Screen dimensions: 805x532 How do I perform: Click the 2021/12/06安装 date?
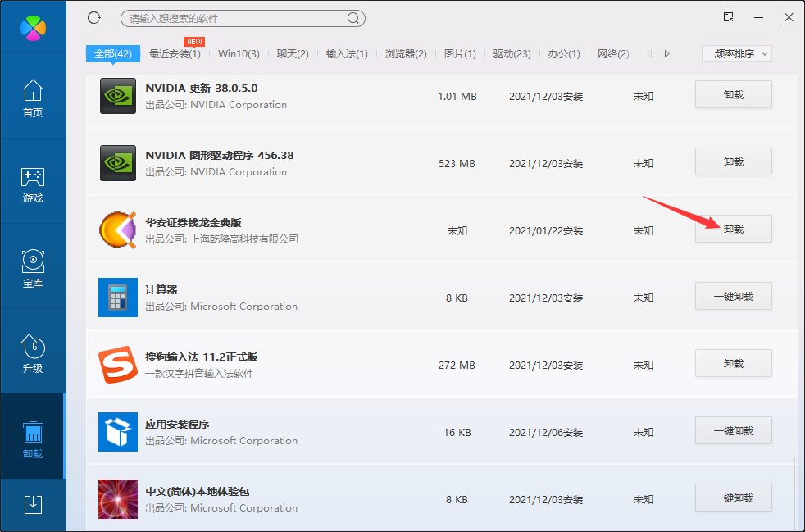(x=546, y=433)
